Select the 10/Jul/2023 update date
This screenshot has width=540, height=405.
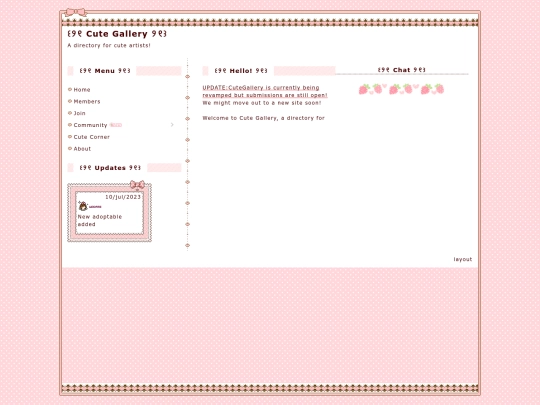pyautogui.click(x=123, y=197)
